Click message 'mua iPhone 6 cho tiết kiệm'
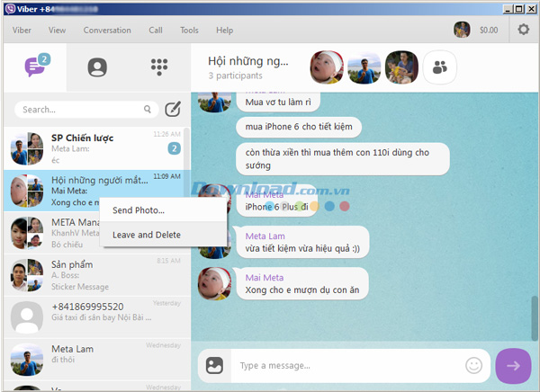Screen dimensions: 540x392 pyautogui.click(x=299, y=127)
